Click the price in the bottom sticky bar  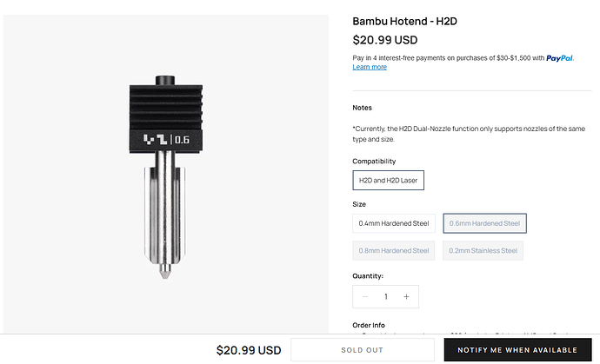(x=249, y=350)
